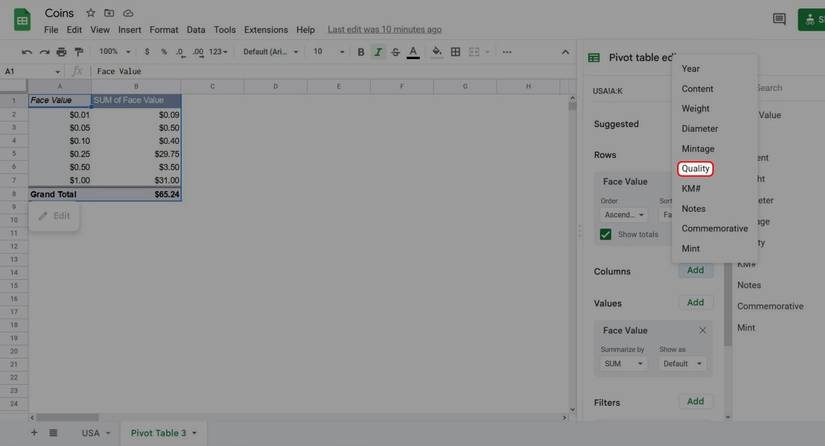Image resolution: width=825 pixels, height=446 pixels.
Task: Click merge cells icon
Action: click(474, 52)
